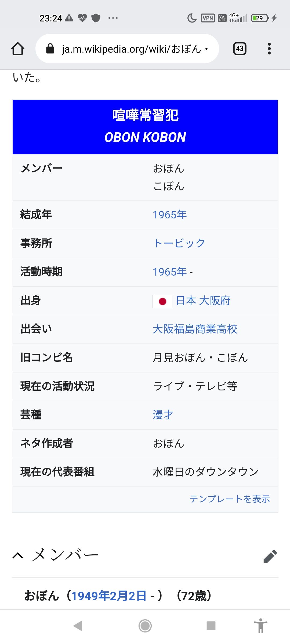Open the 1949年2月2日 birthdate link
Viewport: 290px width, 644px height.
tap(109, 596)
